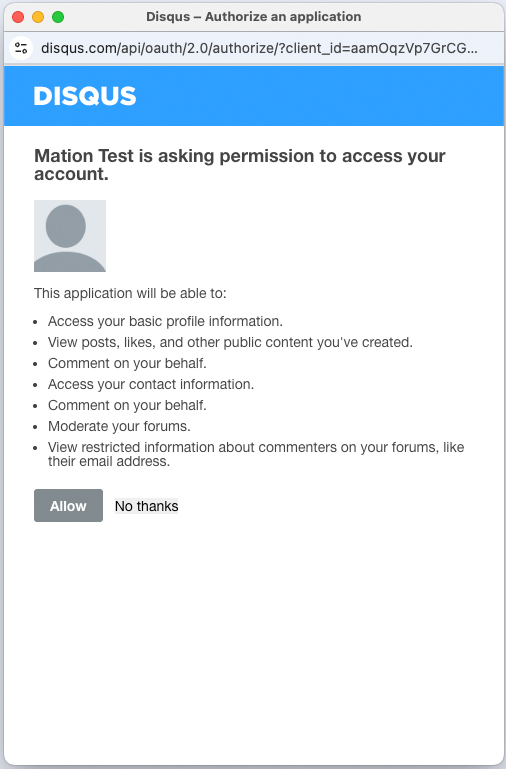The height and width of the screenshot is (769, 506).
Task: Click 'Access your contact information' entry
Action: pos(151,384)
